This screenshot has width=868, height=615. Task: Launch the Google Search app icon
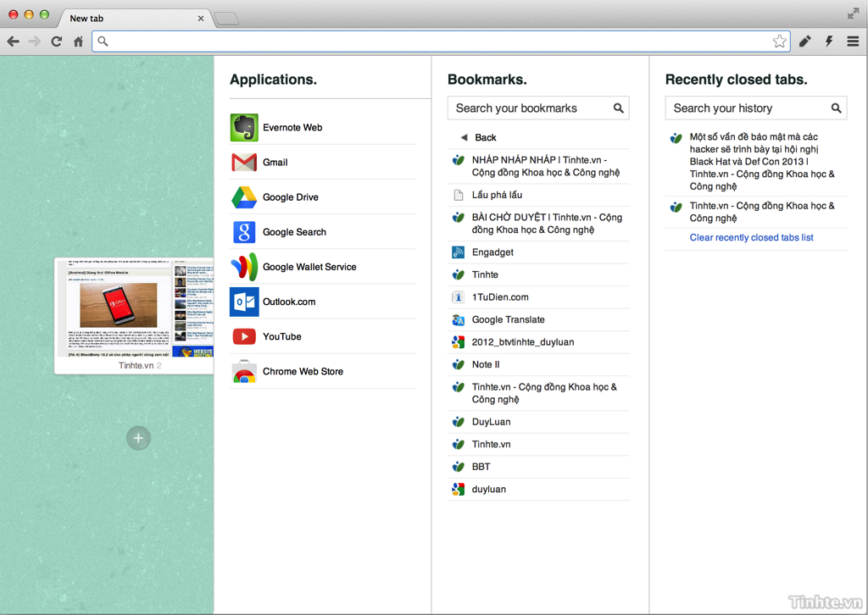click(x=244, y=232)
